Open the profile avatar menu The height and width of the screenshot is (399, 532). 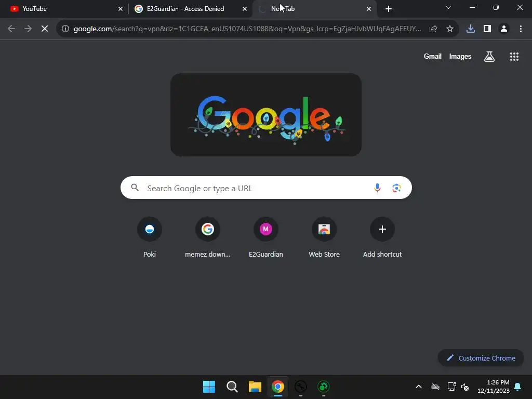click(x=504, y=29)
